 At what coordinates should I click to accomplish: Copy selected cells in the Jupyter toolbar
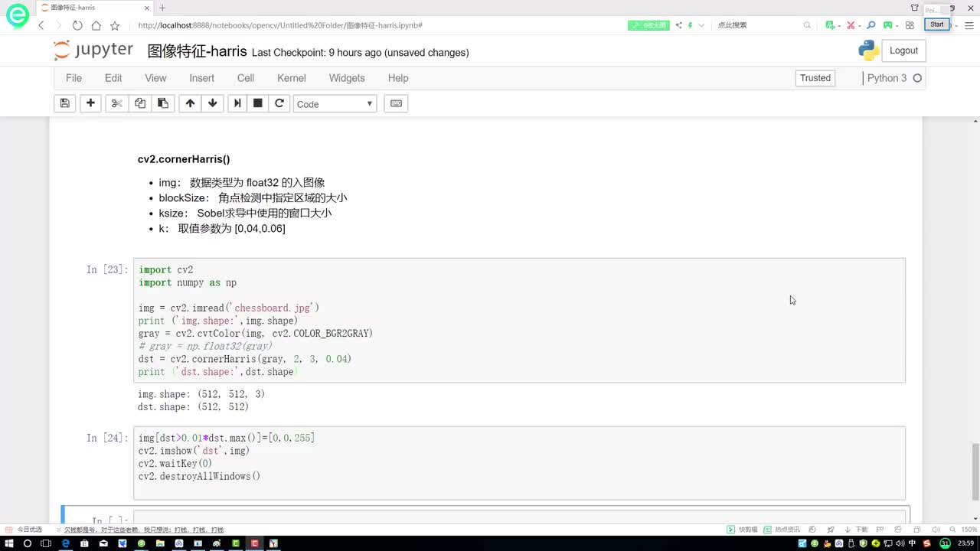tap(139, 103)
